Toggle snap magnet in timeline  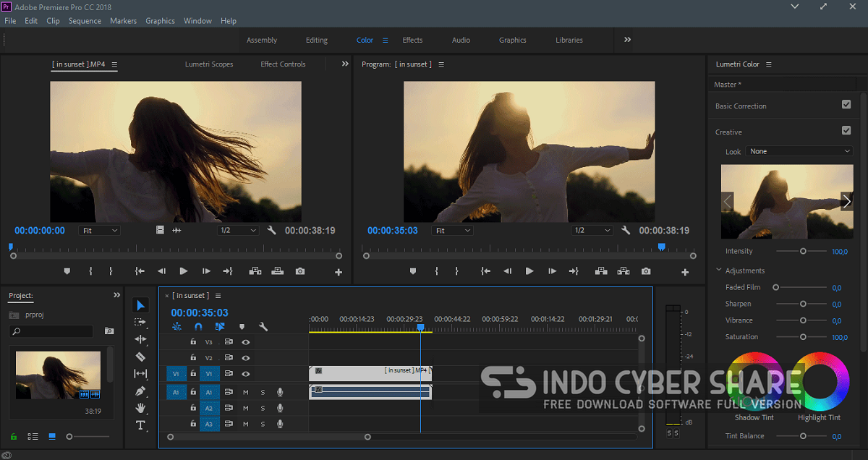(x=198, y=327)
